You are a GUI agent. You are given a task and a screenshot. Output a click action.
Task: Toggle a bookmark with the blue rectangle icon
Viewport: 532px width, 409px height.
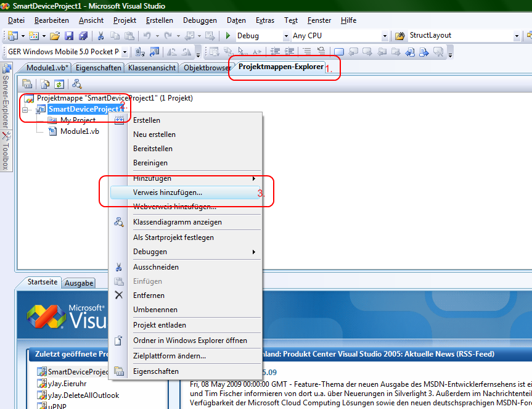[x=339, y=52]
